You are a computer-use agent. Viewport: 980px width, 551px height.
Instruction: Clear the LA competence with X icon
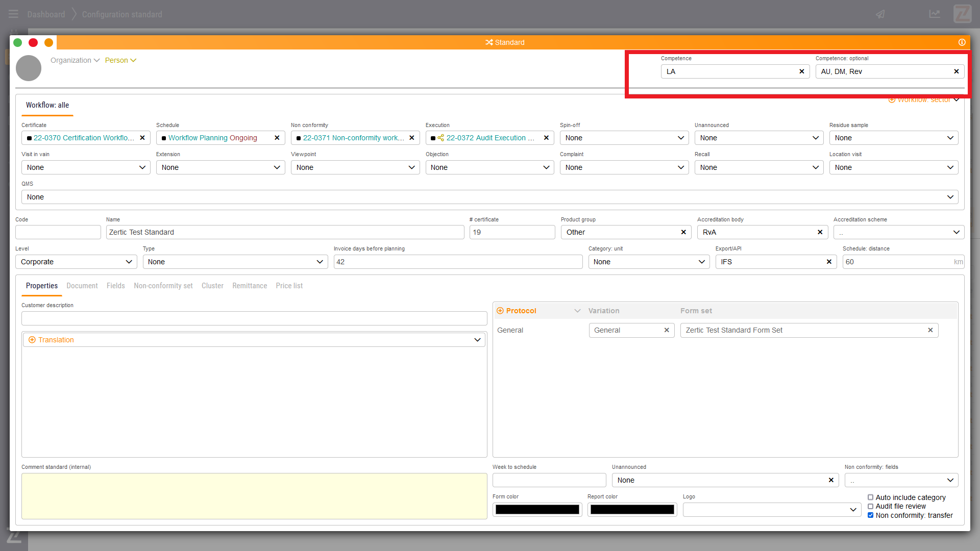801,71
